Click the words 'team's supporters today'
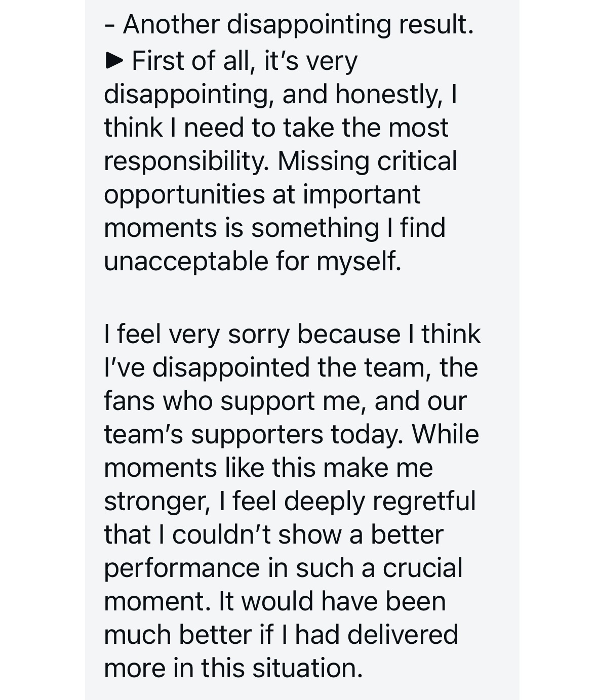This screenshot has height=700, width=597. 254,434
